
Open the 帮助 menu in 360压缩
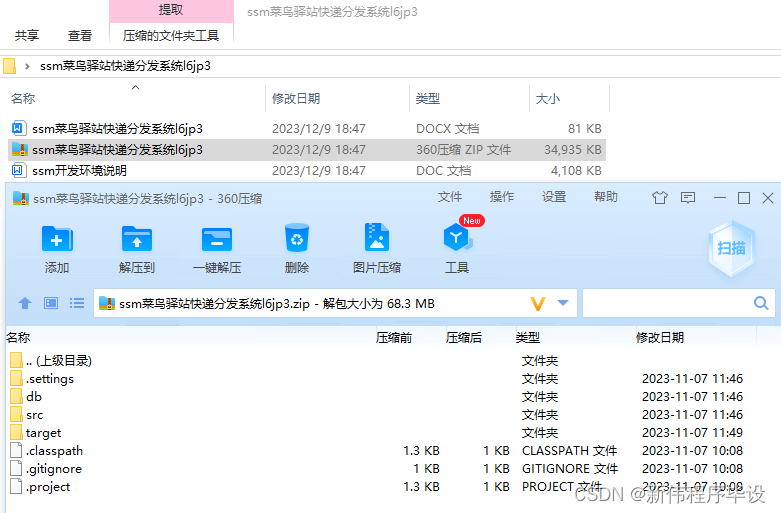click(x=606, y=197)
